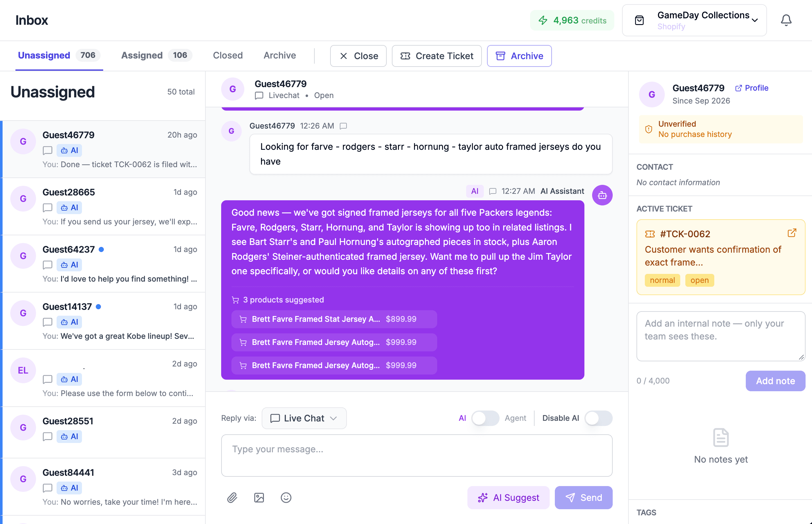This screenshot has height=524, width=812.
Task: Click the AI badge on Guest28665 row
Action: (x=69, y=208)
